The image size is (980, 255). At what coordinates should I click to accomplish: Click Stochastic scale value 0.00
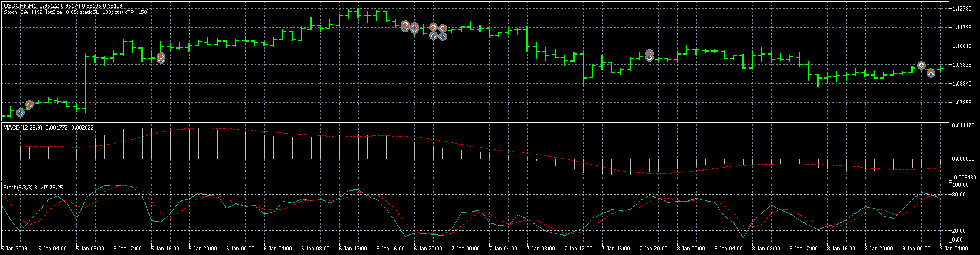(x=957, y=239)
